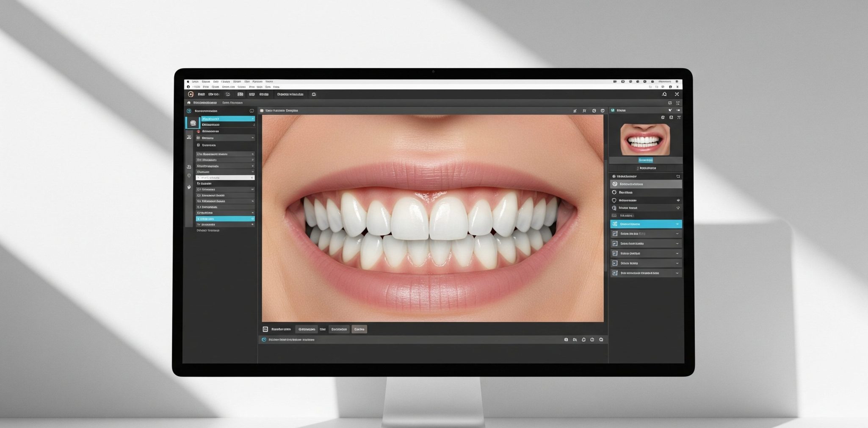This screenshot has width=868, height=428.
Task: Click the expand arrows icon above the smile thumbnail
Action: pos(679,117)
